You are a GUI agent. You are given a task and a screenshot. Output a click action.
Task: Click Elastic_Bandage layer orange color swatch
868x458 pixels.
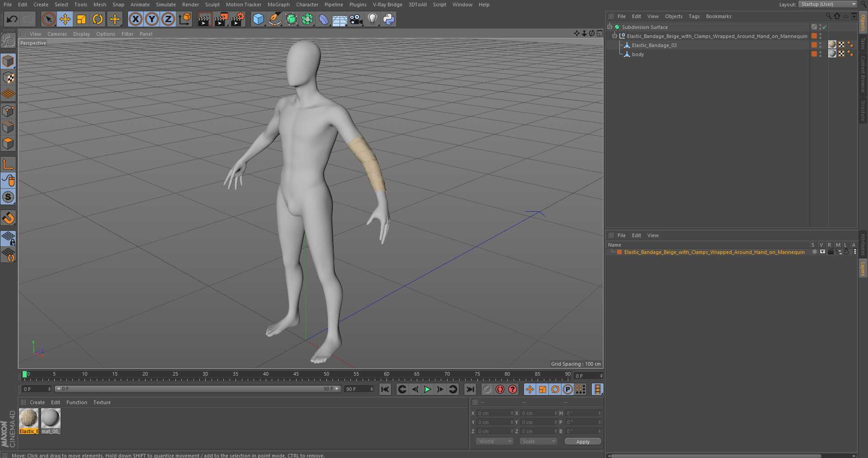619,252
